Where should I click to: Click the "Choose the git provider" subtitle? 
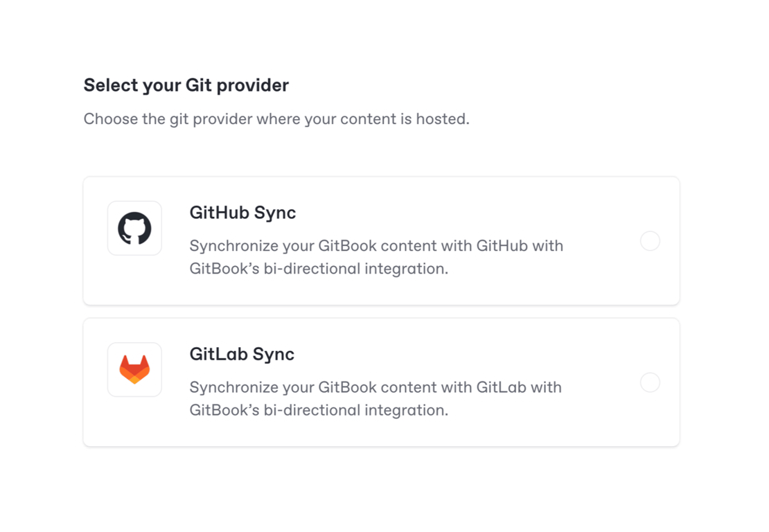click(276, 119)
